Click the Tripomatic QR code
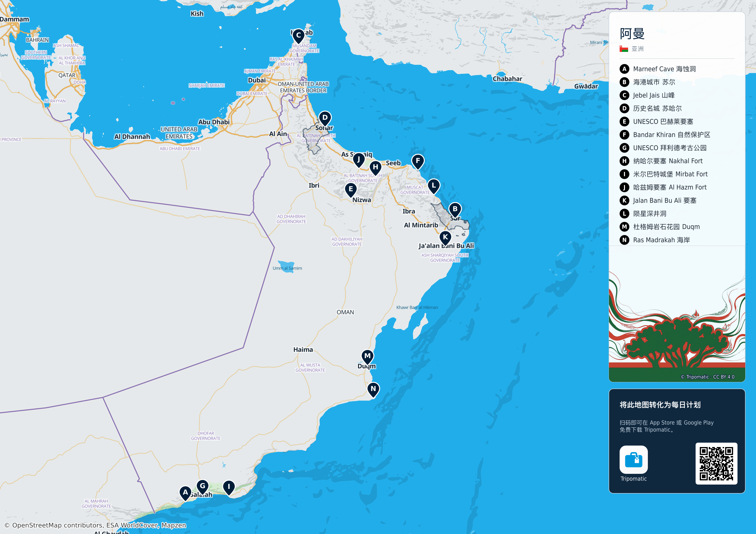756x534 pixels. click(716, 464)
